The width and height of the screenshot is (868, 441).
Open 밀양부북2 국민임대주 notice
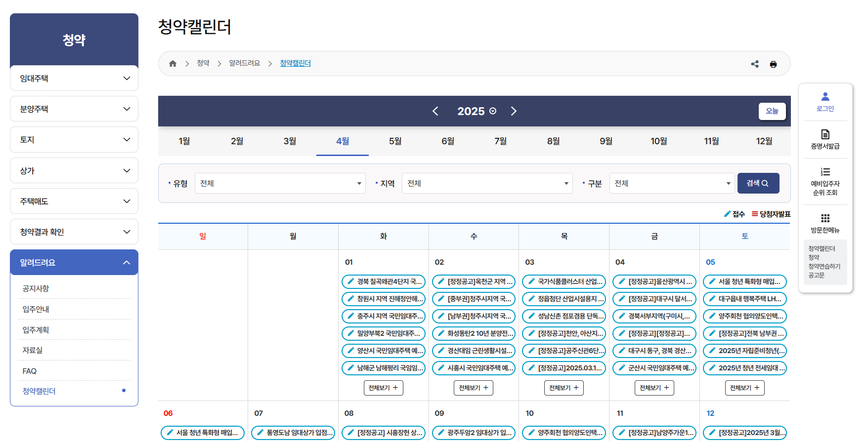click(384, 333)
